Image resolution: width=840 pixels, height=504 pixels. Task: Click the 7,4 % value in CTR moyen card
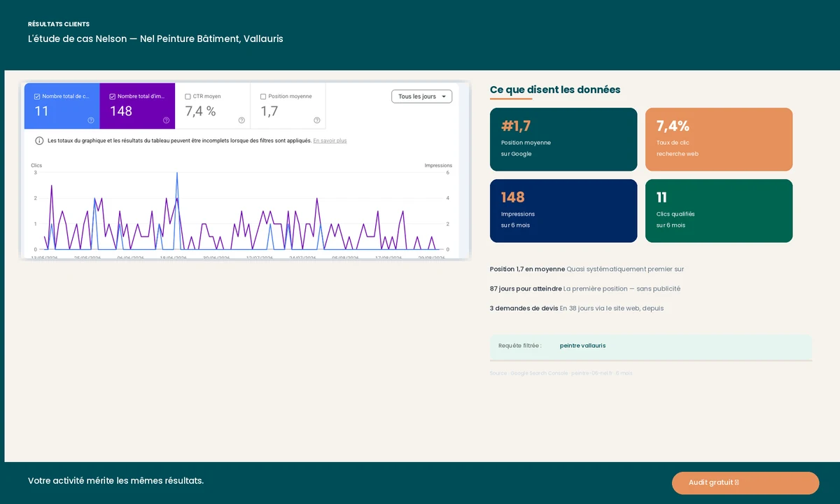(x=200, y=111)
